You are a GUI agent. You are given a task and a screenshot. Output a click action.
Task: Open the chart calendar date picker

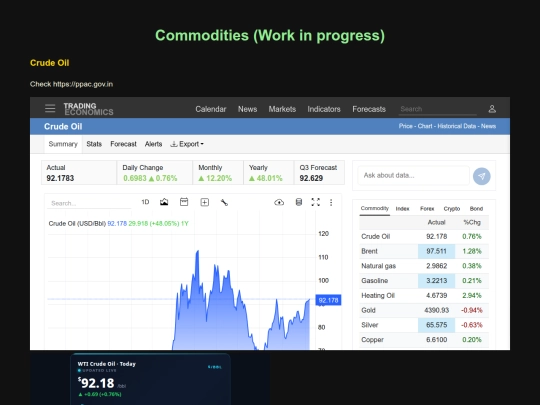click(x=184, y=202)
